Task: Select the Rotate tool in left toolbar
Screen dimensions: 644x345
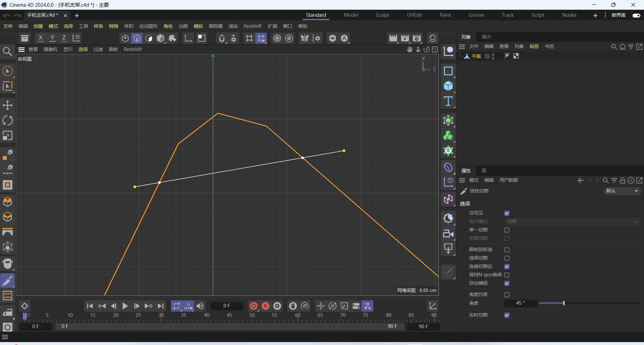Action: 7,120
